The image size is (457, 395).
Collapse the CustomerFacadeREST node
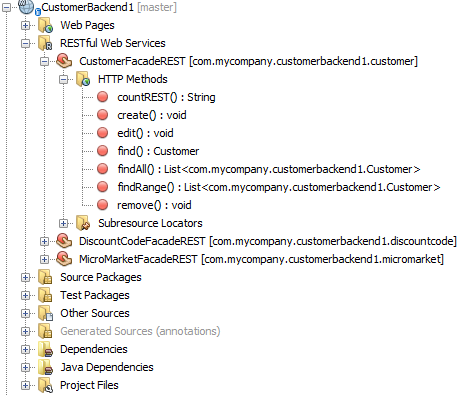point(44,61)
